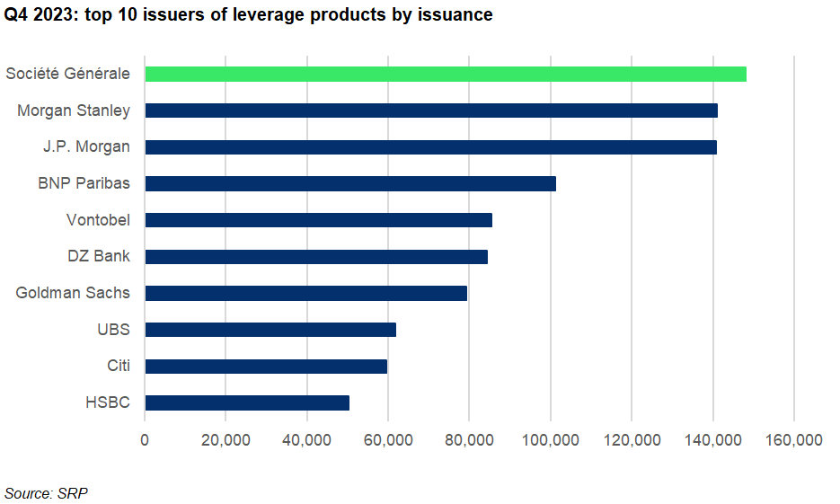Screen dimensions: 840x504
Task: Click the BNP Paribas bar
Action: [350, 183]
